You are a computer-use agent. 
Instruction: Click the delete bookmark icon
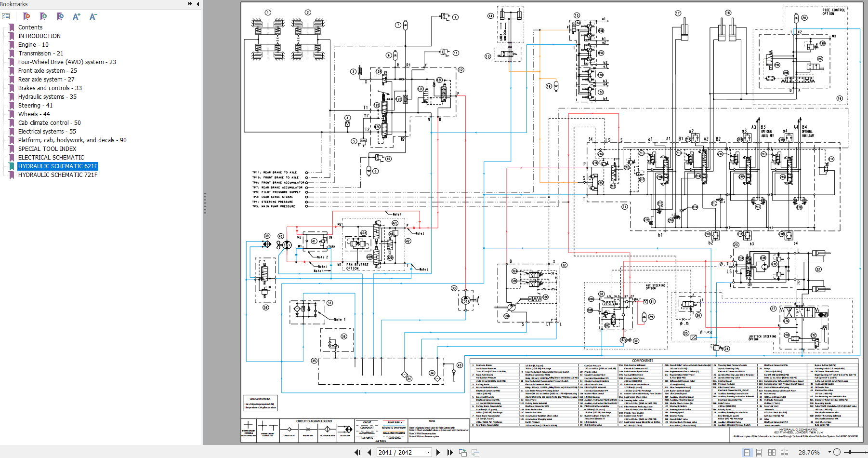(x=26, y=16)
